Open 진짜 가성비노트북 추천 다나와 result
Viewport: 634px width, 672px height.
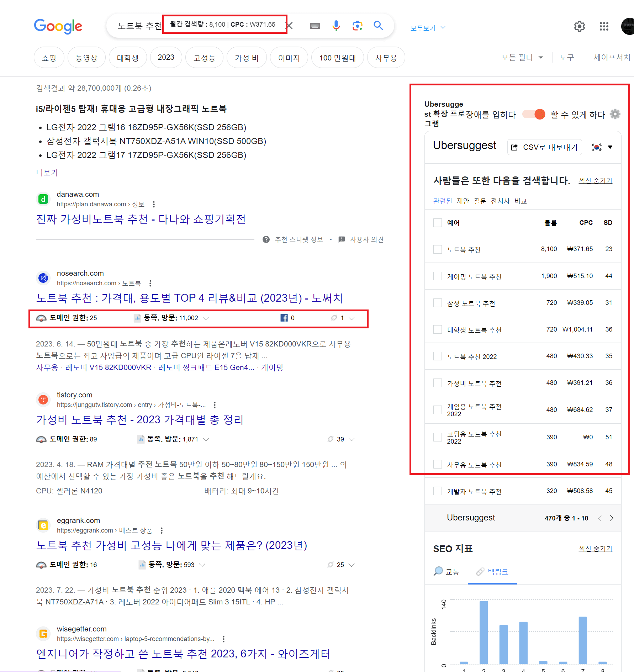pos(141,219)
